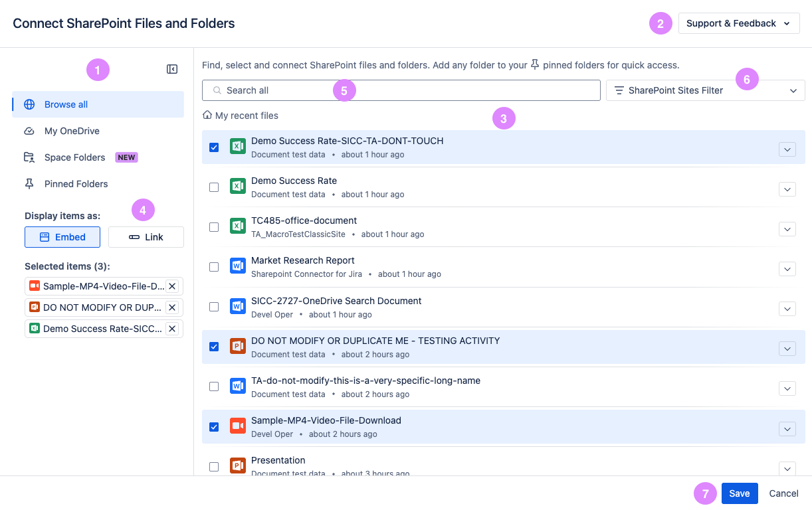Focus the Search all input field
The image size is (812, 510).
pos(401,90)
